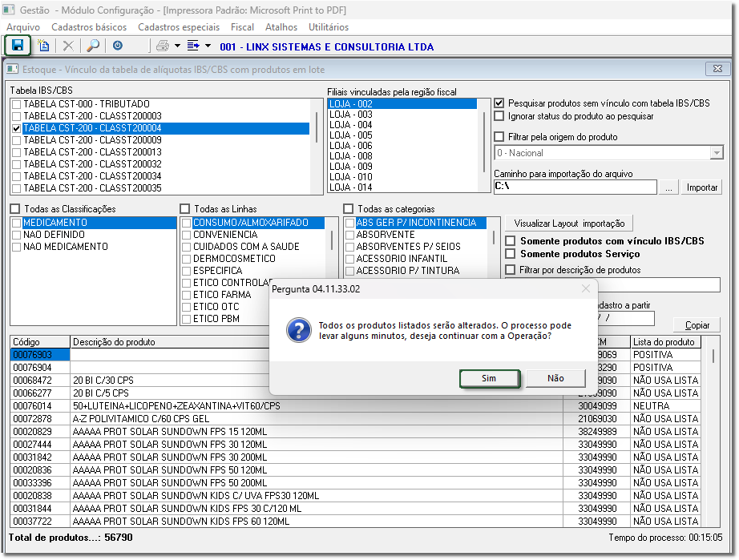Confirm the operation by clicking Sim

point(489,378)
